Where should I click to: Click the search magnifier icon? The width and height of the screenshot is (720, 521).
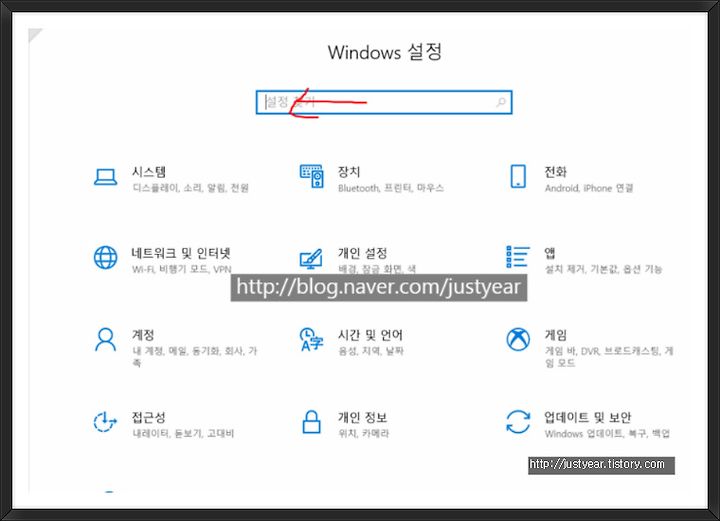pyautogui.click(x=501, y=102)
